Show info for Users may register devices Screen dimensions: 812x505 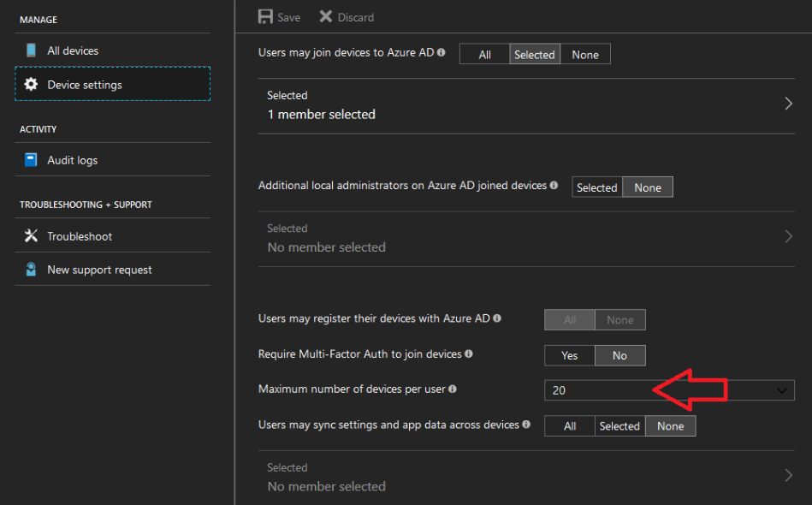coord(497,318)
